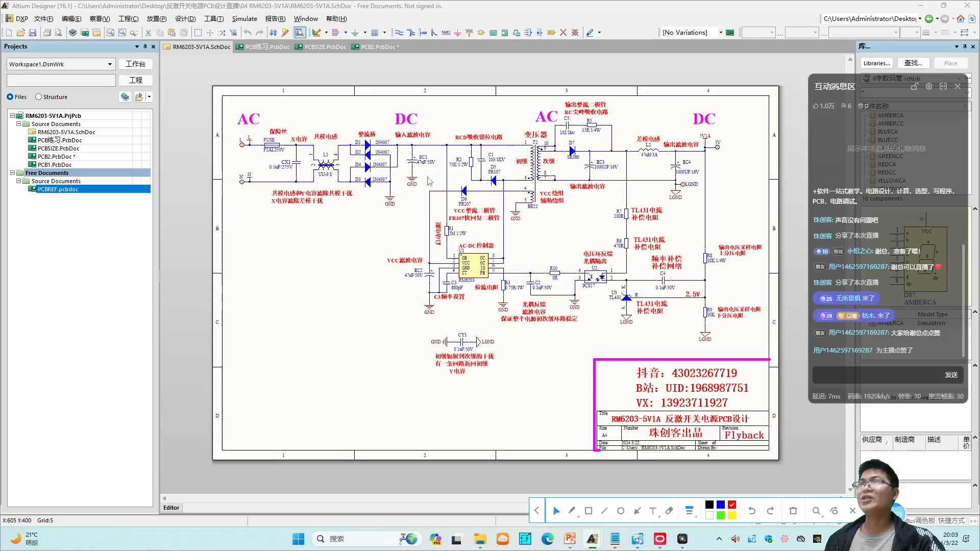
Task: Click the GND power port icon
Action: click(457, 33)
